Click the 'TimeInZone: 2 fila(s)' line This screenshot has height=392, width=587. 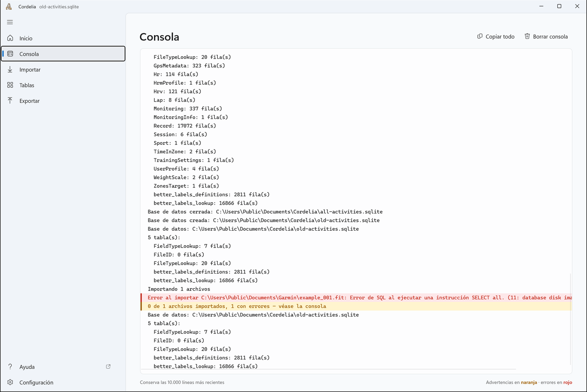185,151
